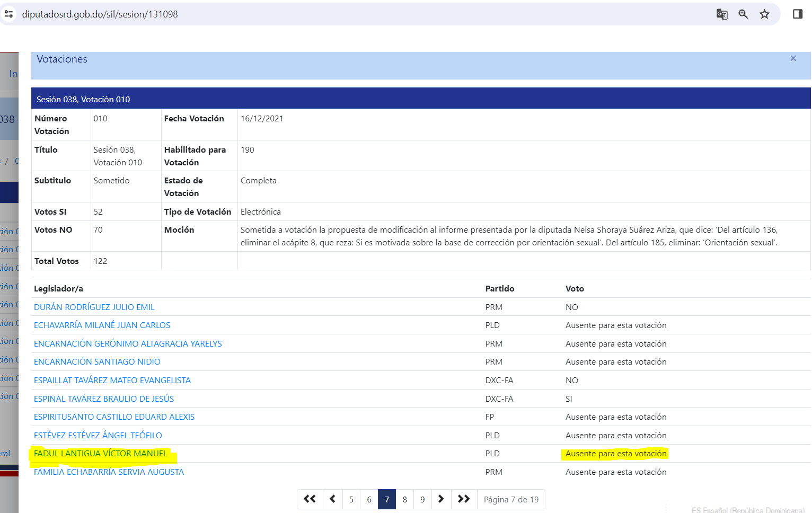Click the SI vote of Espinal Tavárez
This screenshot has height=513, width=812.
(x=569, y=399)
